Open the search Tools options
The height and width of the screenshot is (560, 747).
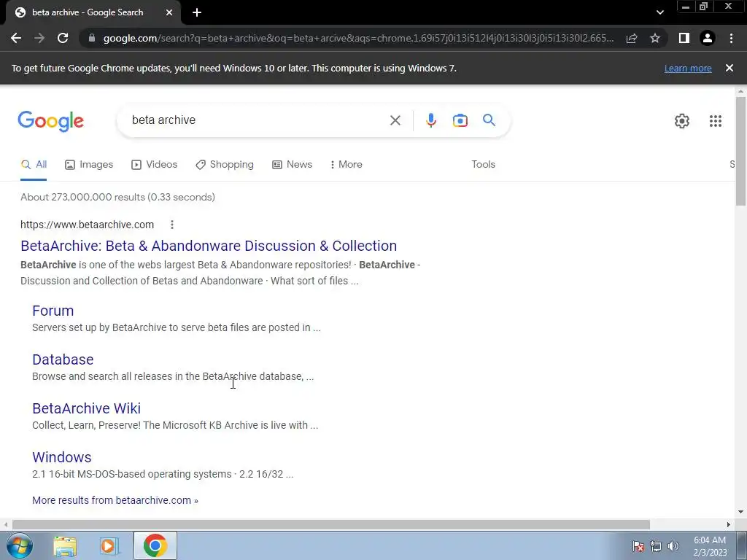point(483,164)
